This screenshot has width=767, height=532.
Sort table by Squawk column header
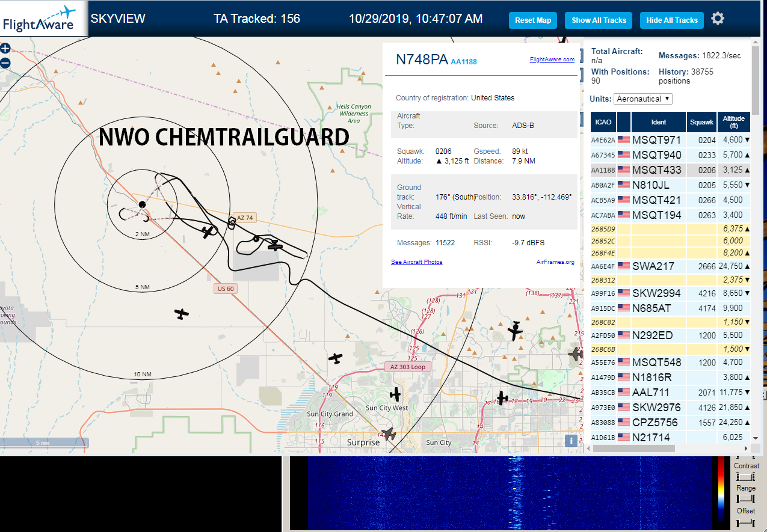click(x=701, y=122)
